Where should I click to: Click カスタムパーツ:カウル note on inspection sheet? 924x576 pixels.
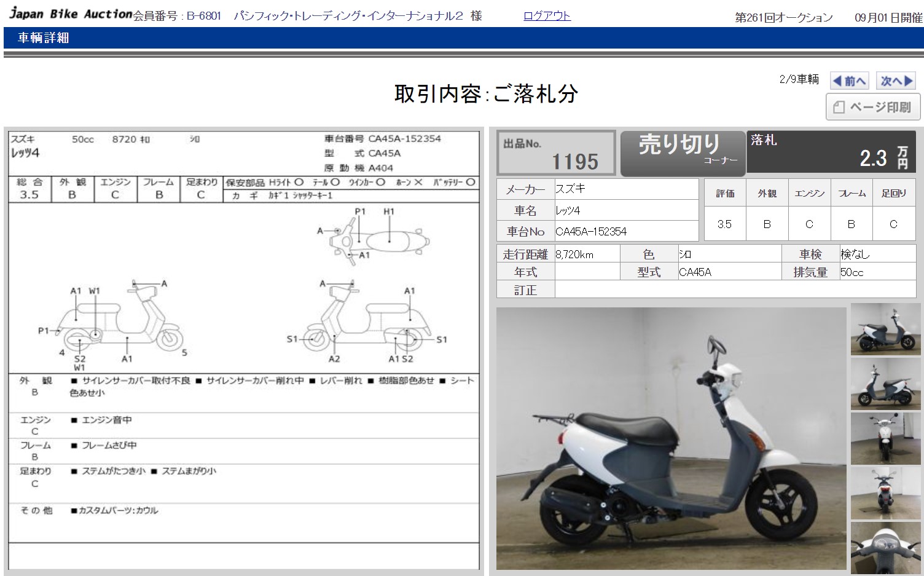tap(114, 510)
